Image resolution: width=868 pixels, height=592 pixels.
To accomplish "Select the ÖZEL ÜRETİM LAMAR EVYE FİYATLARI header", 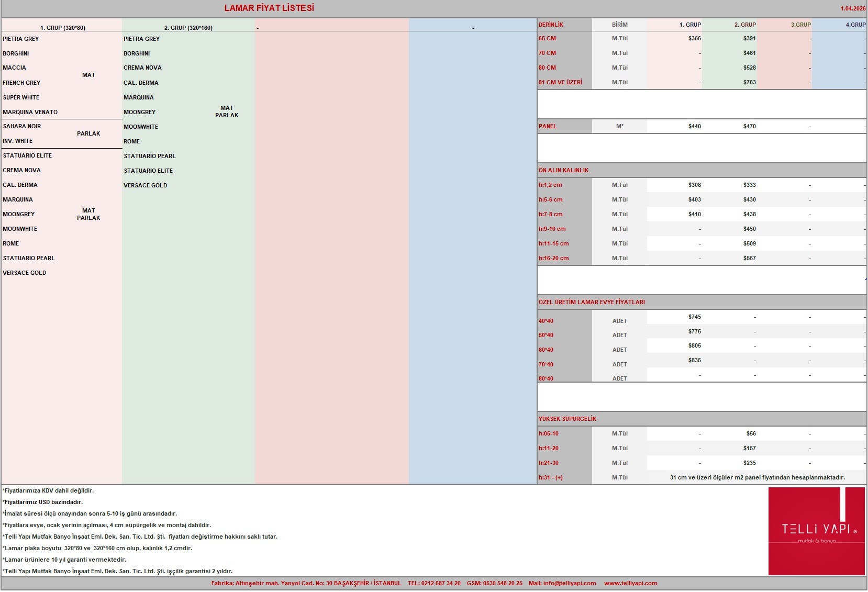I will point(592,302).
